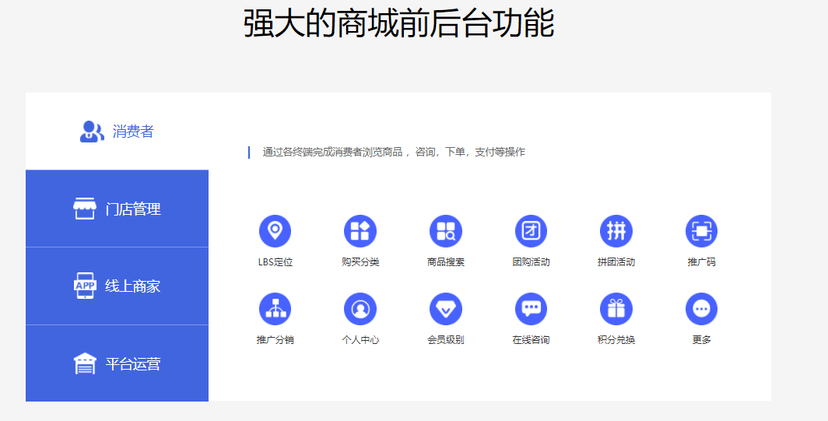Select the 消费者 user avatar icon
This screenshot has width=828, height=421.
(91, 132)
